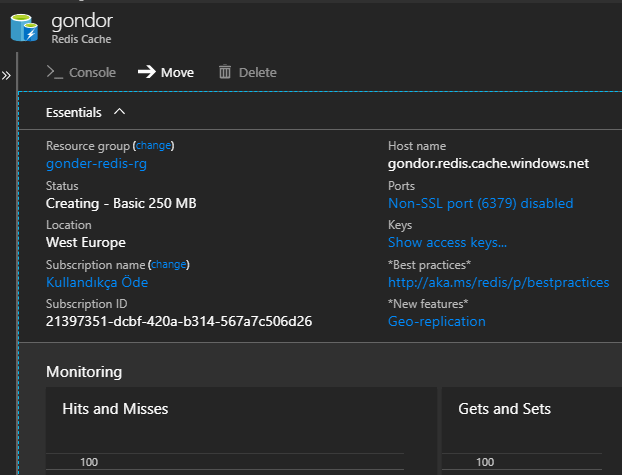Click the West Europe location value
Screen dimensions: 622x475
pos(86,242)
